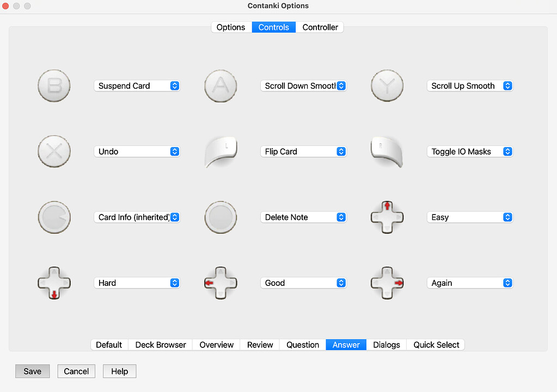Switch to the Deck Browser tab
Image resolution: width=557 pixels, height=392 pixels.
160,345
